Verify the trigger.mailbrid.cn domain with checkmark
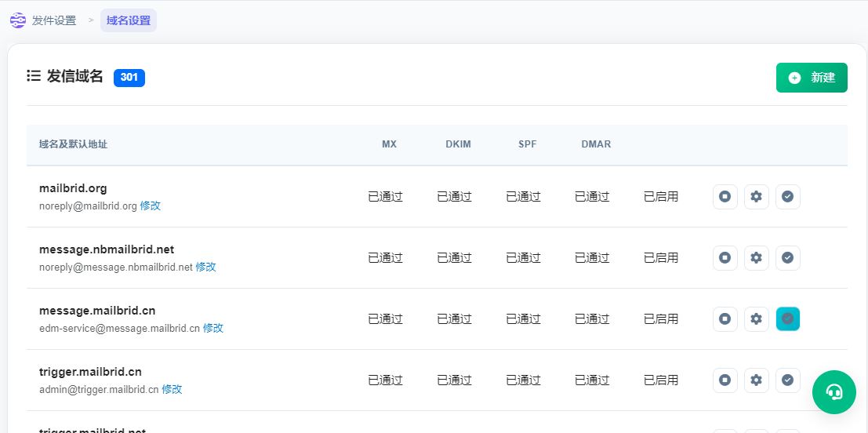 click(x=788, y=380)
